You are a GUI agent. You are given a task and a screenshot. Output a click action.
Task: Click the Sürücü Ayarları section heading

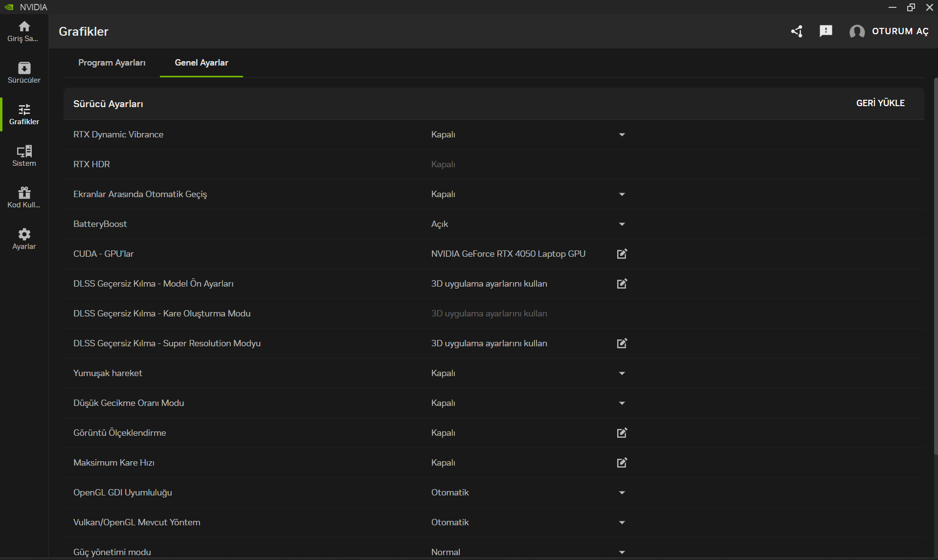[108, 104]
